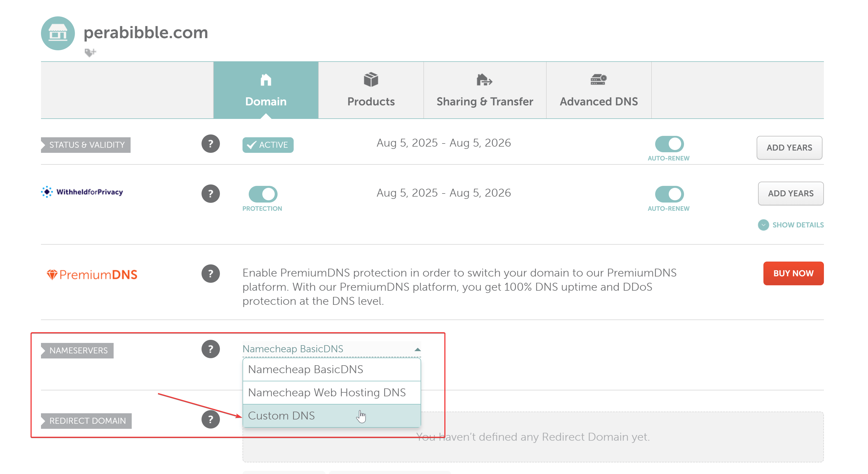Image resolution: width=868 pixels, height=474 pixels.
Task: Click the Redirect Domain help question mark icon
Action: [x=210, y=419]
